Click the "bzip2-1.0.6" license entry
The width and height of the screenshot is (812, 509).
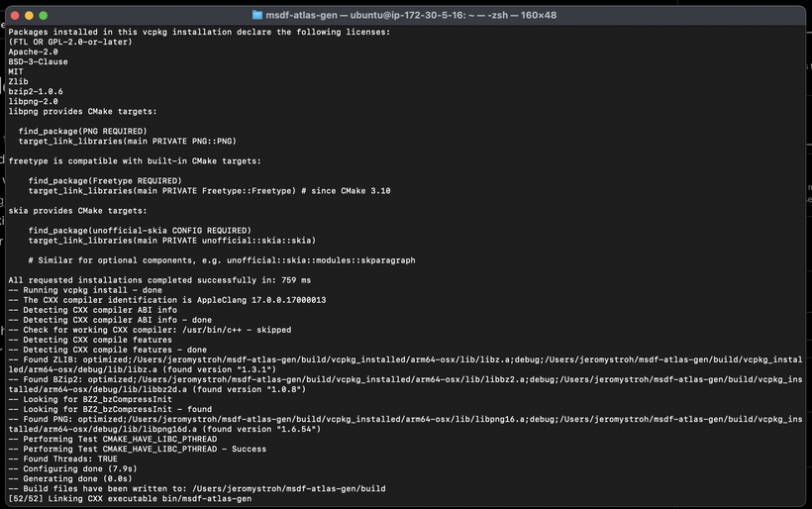pyautogui.click(x=35, y=91)
